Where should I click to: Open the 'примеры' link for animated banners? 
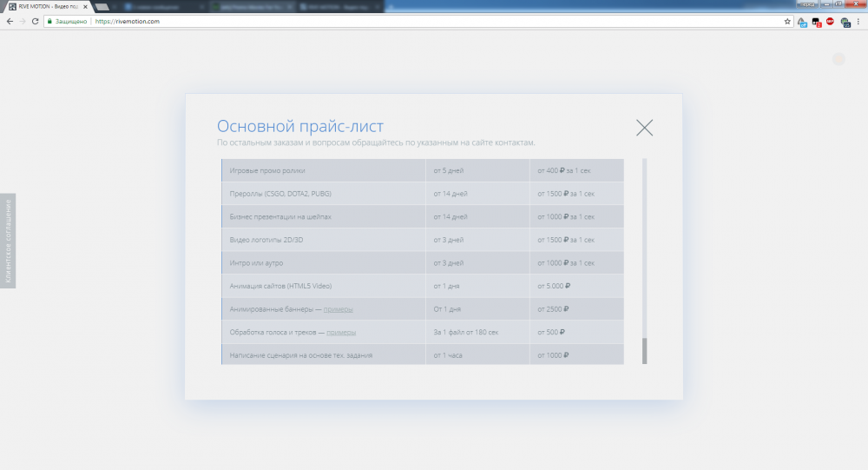pyautogui.click(x=338, y=309)
